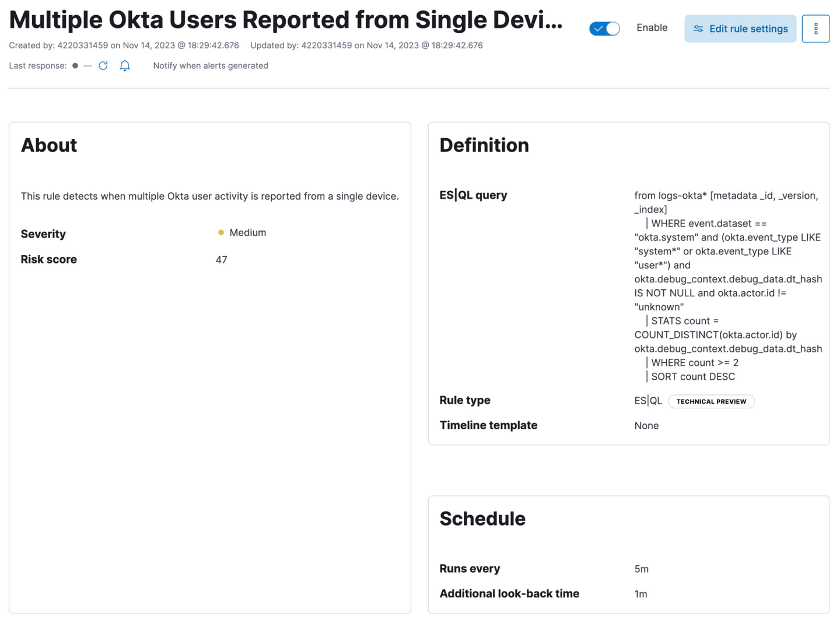Click the 'Notify when alerts generated' text
The width and height of the screenshot is (840, 623).
(x=210, y=66)
